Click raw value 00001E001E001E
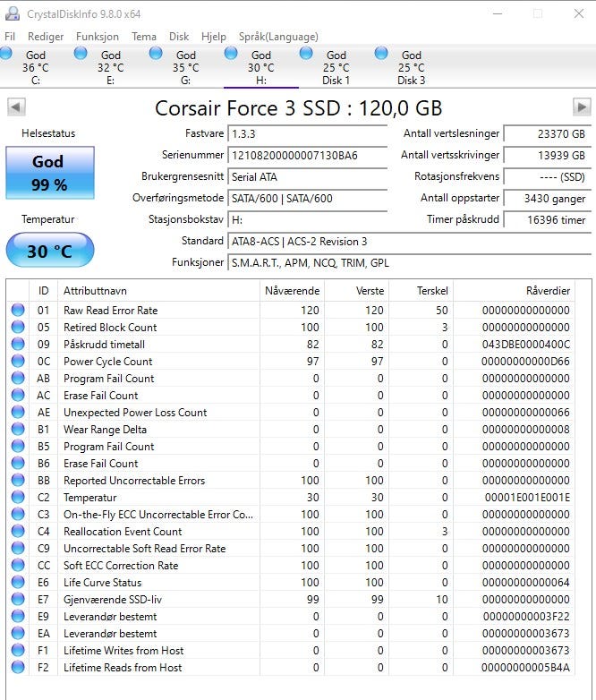596x700 pixels. click(527, 498)
